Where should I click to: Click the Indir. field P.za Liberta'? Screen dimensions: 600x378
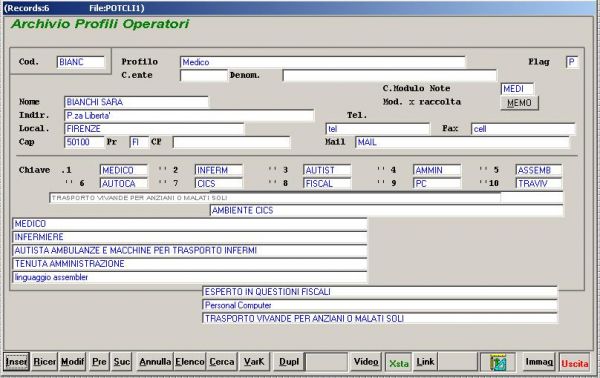[189, 116]
